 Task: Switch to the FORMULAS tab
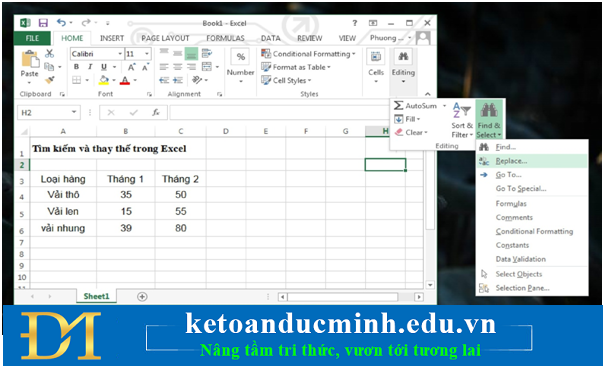[x=225, y=38]
